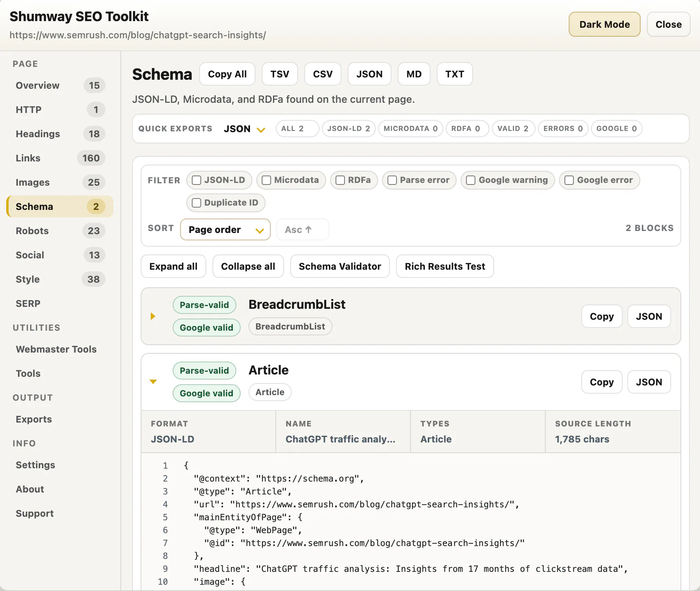Export schema as MD
700x591 pixels.
tap(414, 74)
